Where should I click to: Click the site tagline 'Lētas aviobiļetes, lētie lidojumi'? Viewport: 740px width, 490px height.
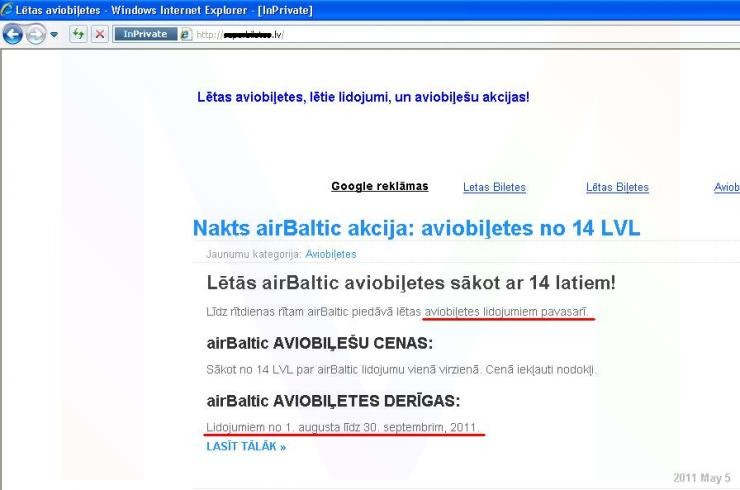363,97
